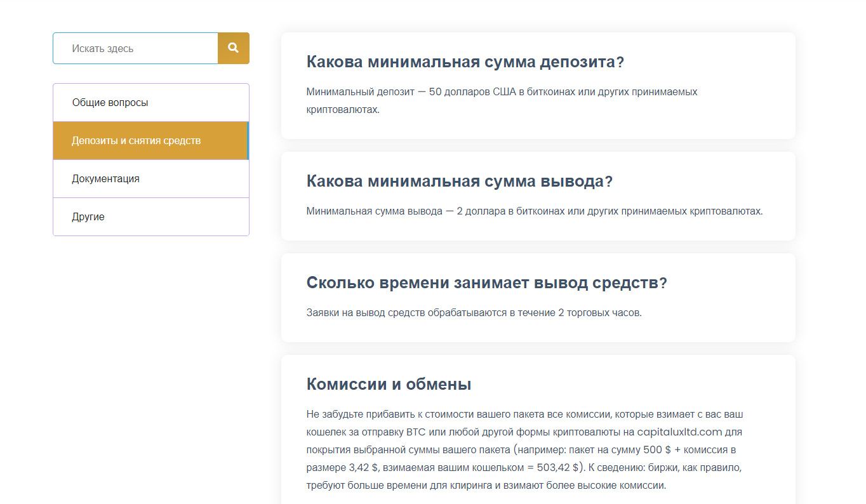Click heading 'Какова минимальная сумма вывода?'

pos(460,182)
